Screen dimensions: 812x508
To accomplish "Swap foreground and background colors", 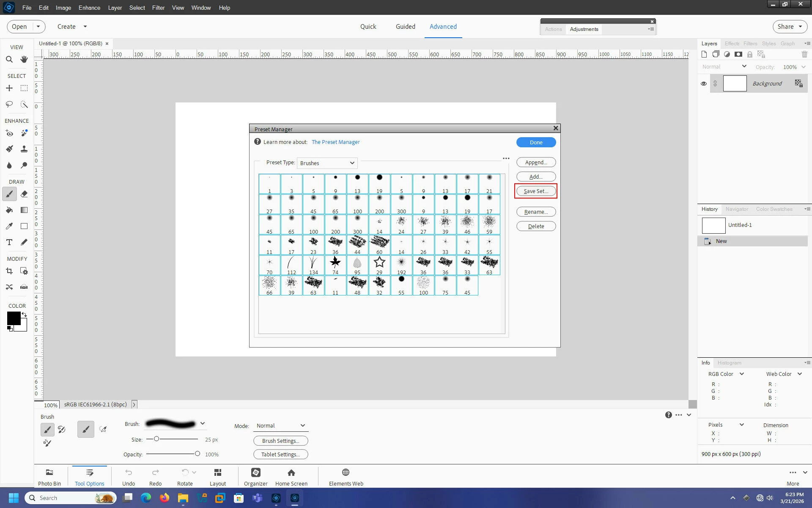I will click(25, 315).
